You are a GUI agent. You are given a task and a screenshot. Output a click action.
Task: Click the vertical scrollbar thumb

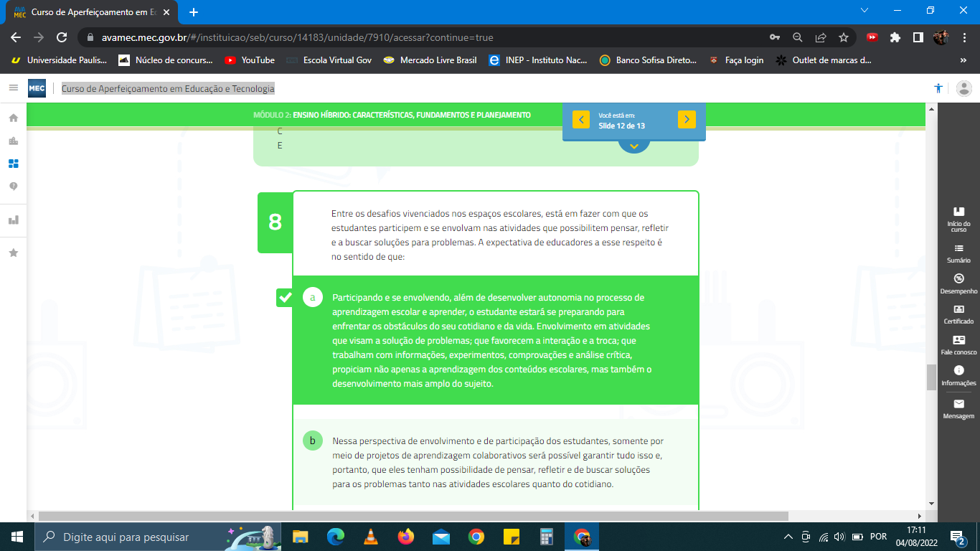pos(931,377)
